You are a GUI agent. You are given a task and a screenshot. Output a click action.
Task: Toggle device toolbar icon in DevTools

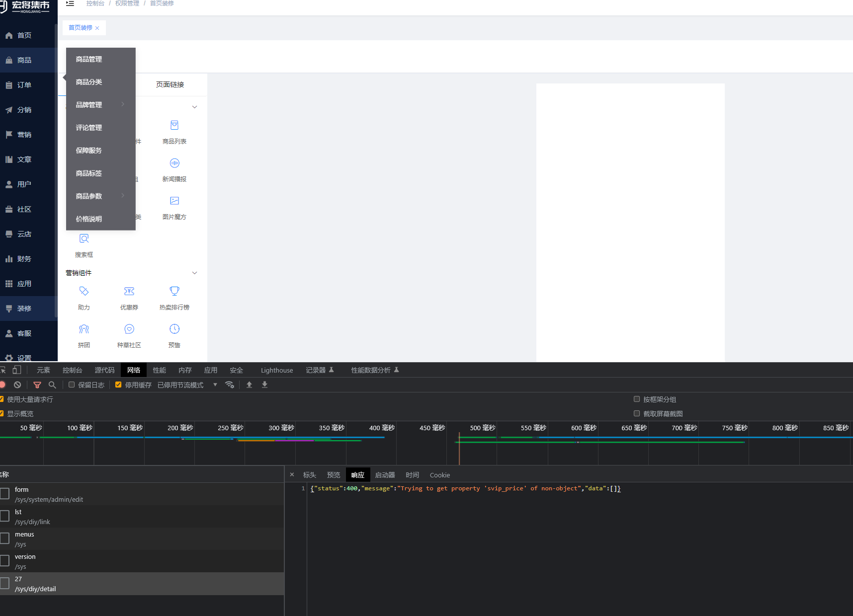click(x=17, y=370)
